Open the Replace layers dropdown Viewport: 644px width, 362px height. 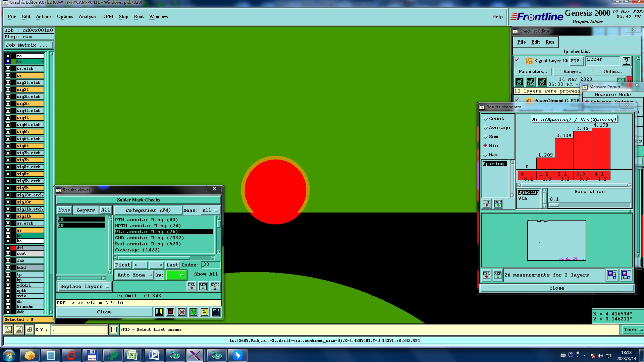coord(85,287)
